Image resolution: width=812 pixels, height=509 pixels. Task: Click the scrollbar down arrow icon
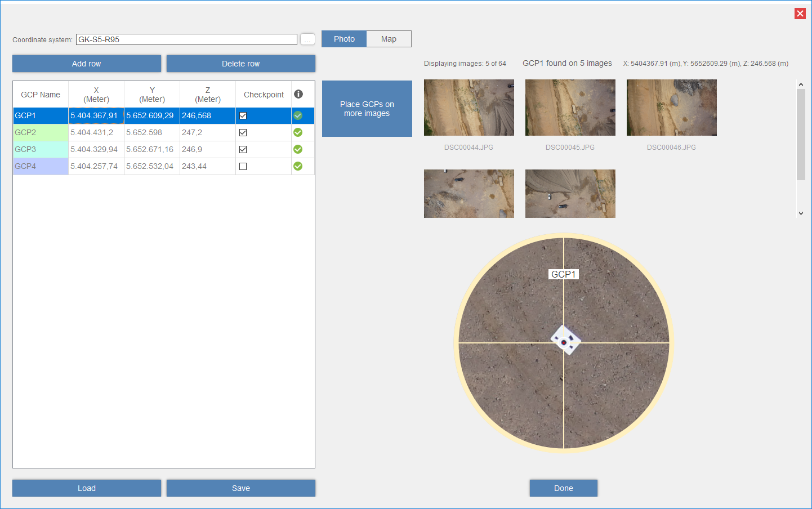tap(801, 213)
